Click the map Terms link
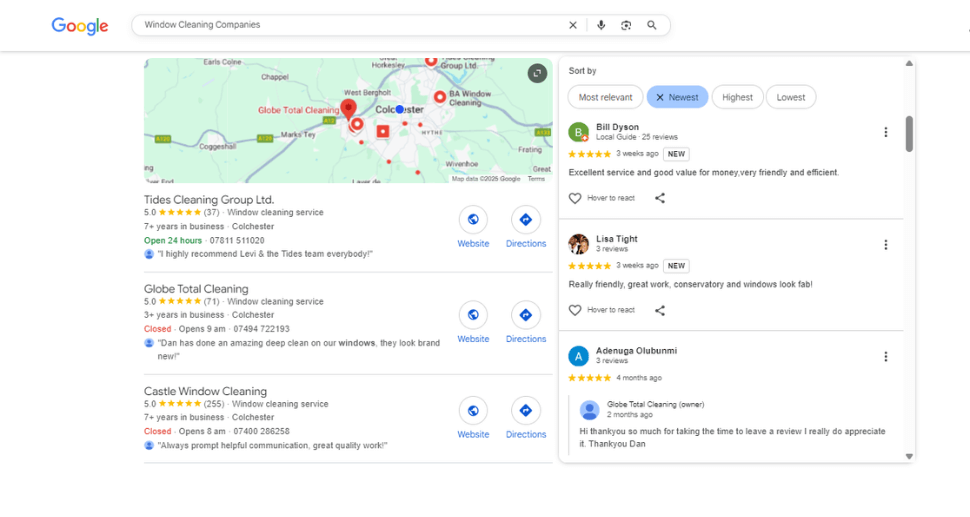The width and height of the screenshot is (970, 517). 536,179
